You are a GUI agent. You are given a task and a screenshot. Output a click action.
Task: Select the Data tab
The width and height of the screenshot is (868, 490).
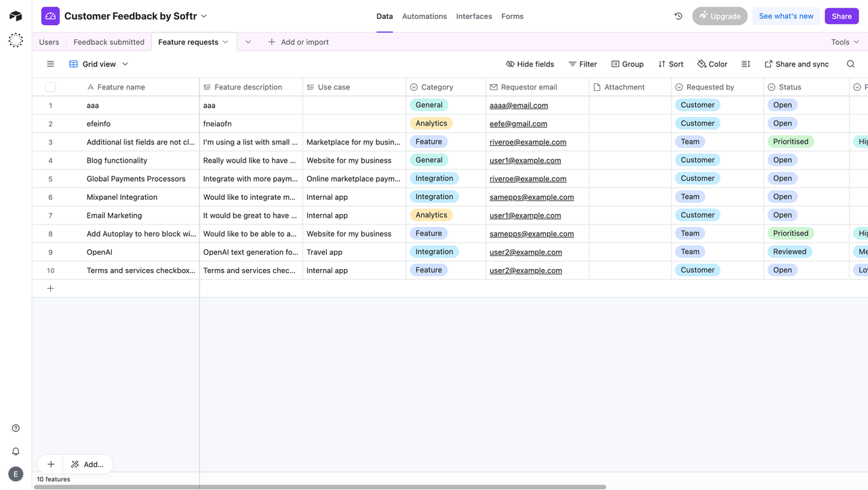click(x=384, y=16)
